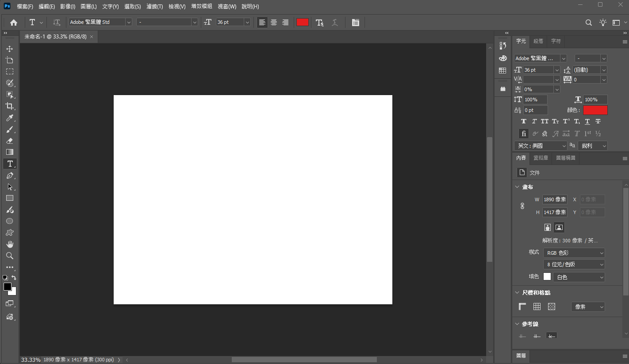Select the Pen tool

click(10, 176)
